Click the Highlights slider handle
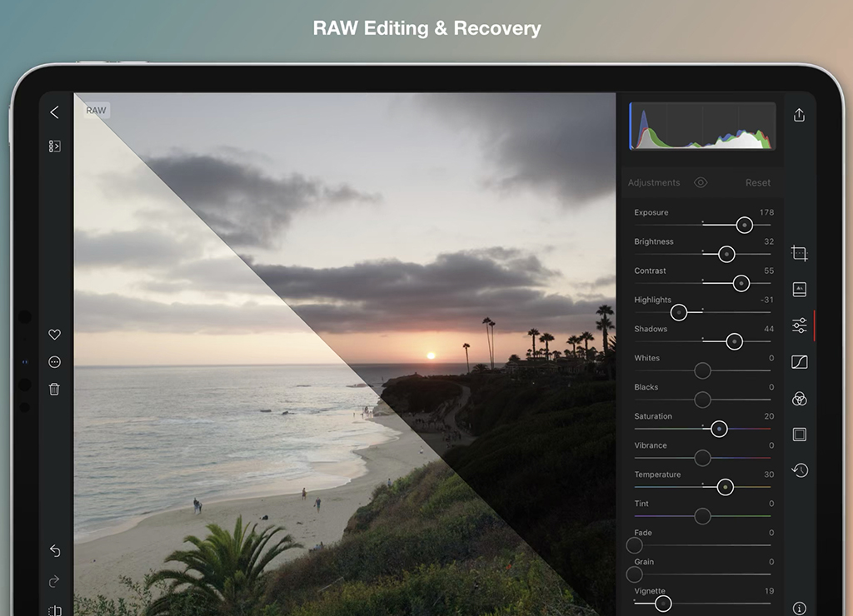 [x=679, y=313]
